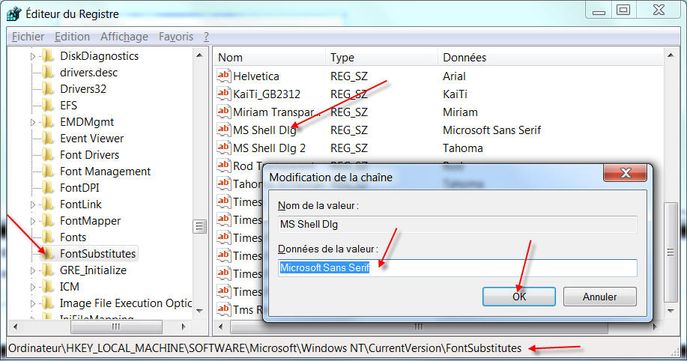This screenshot has height=361, width=687.
Task: Sort values by the Type column header
Action: (x=382, y=57)
